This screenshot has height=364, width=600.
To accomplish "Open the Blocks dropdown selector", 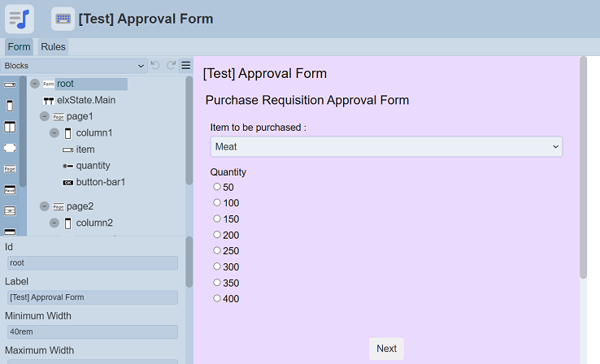I will (73, 66).
